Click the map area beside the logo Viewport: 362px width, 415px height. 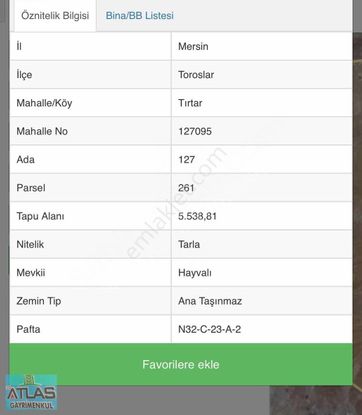click(315, 400)
